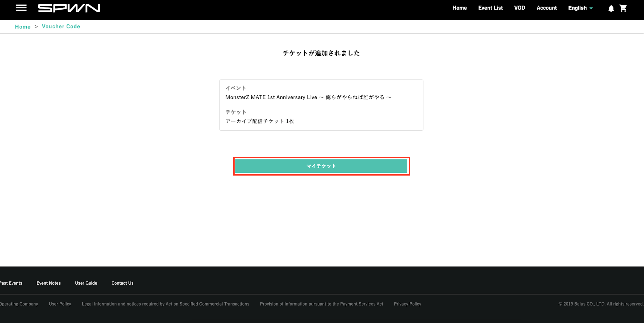Open Contact Us footer link
644x323 pixels.
[122, 283]
